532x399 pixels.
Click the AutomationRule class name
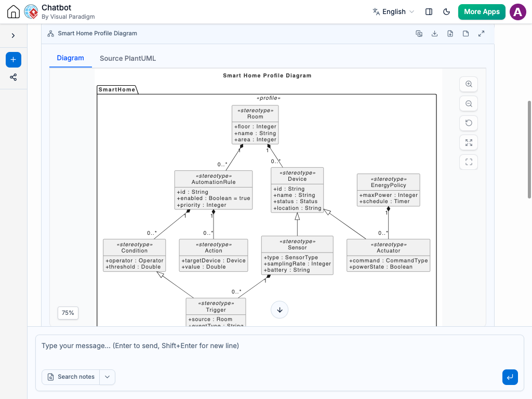point(214,182)
